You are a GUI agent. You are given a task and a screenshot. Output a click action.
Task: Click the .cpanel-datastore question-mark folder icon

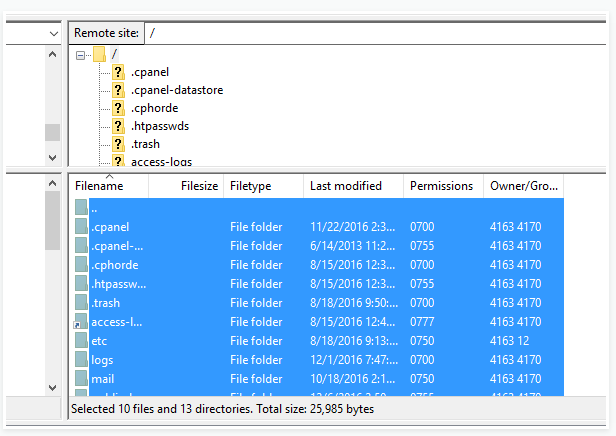[118, 90]
